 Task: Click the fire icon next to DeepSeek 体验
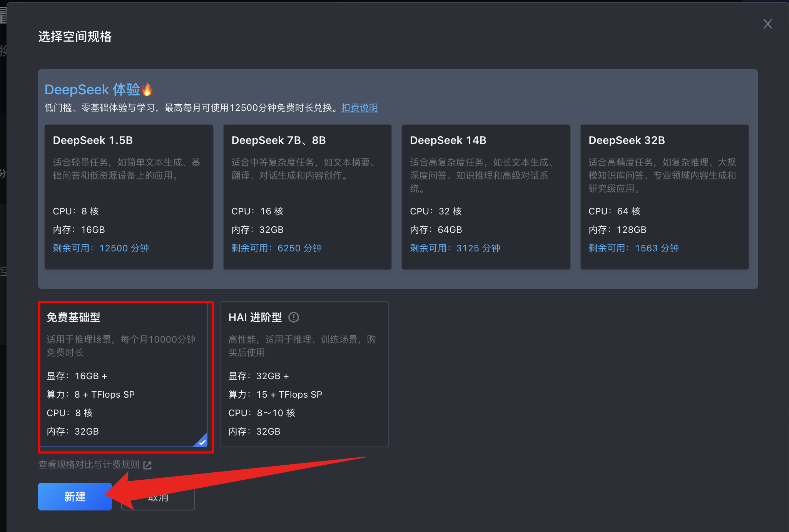(x=147, y=89)
